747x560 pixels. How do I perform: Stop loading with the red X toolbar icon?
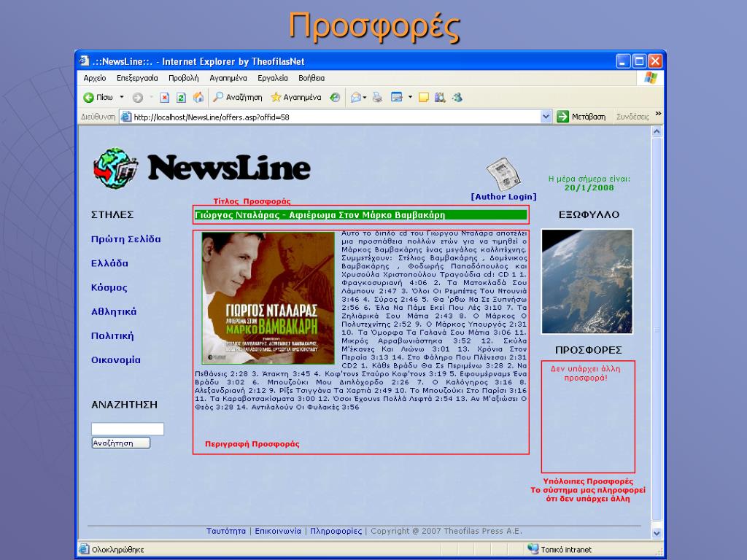164,98
